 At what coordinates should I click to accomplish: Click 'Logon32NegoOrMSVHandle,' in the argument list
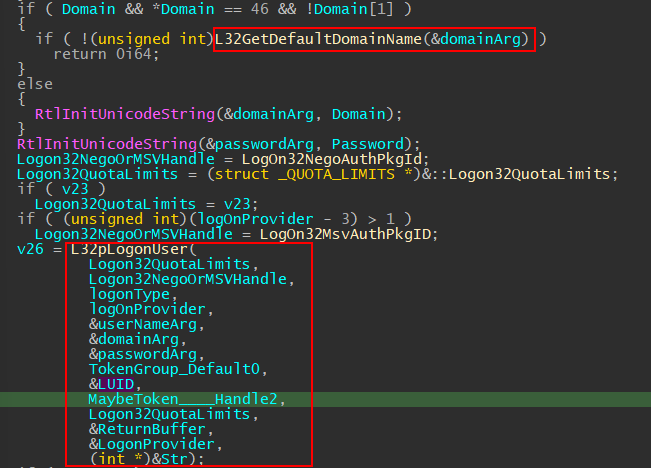(x=191, y=279)
